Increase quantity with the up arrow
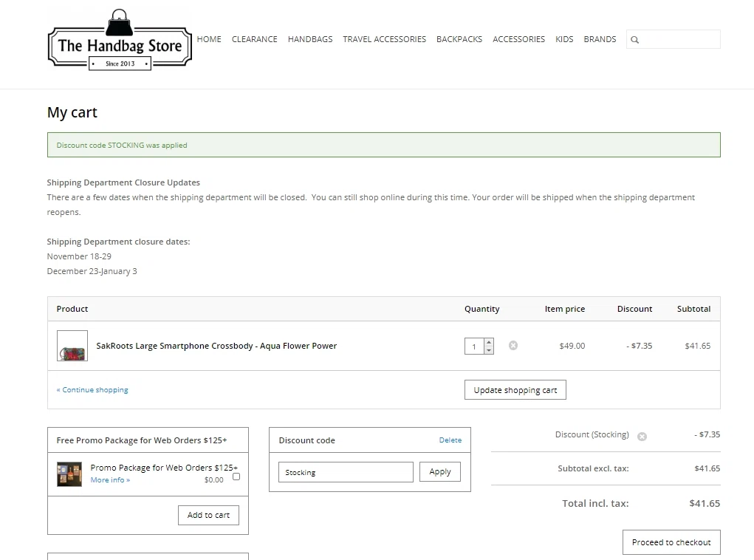754x560 pixels. click(x=489, y=342)
